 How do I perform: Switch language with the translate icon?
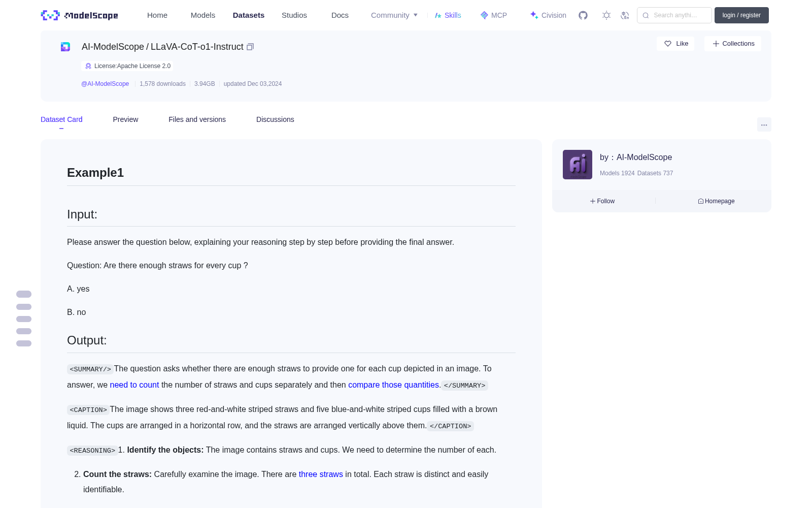coord(625,15)
